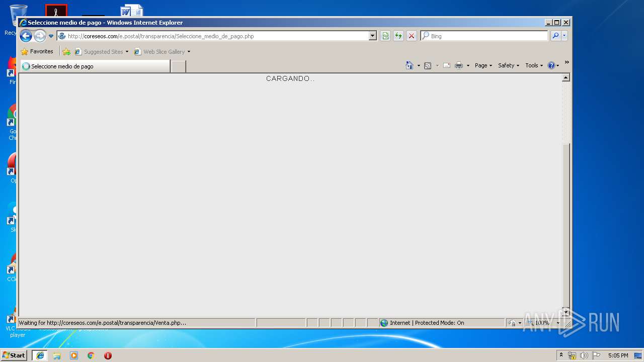Maximize the Internet Explorer window
This screenshot has height=362, width=644.
pyautogui.click(x=556, y=23)
